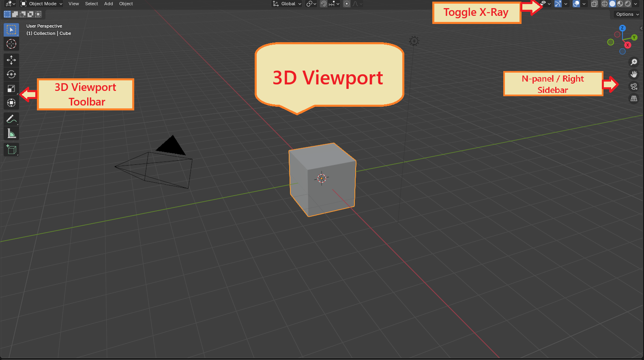
Task: Select the Measure ruler tool
Action: click(x=11, y=133)
